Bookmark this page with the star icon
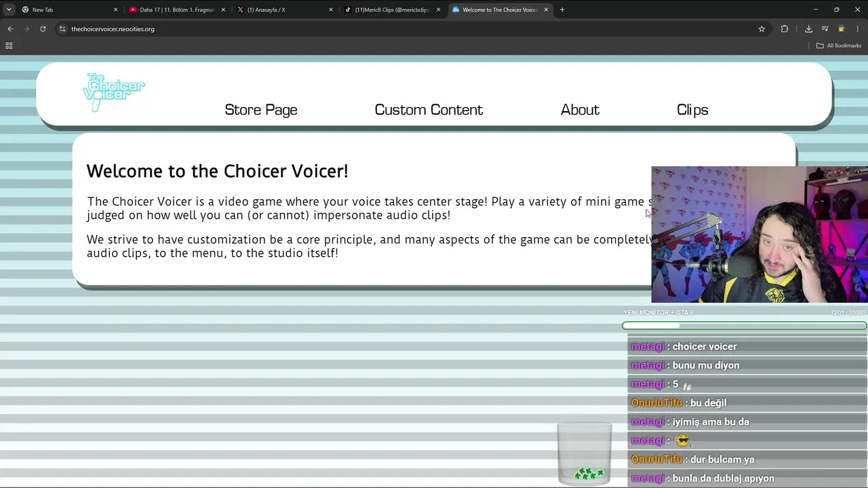 (762, 28)
